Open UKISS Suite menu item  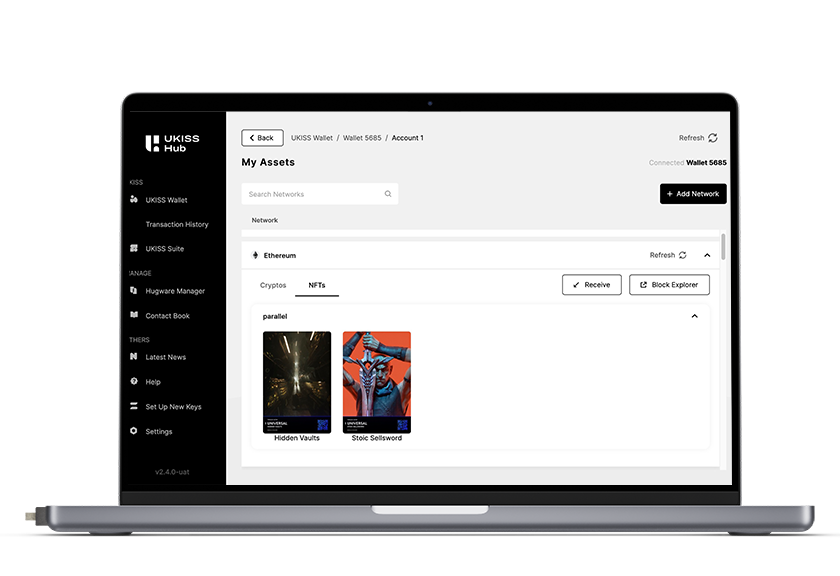coord(164,249)
